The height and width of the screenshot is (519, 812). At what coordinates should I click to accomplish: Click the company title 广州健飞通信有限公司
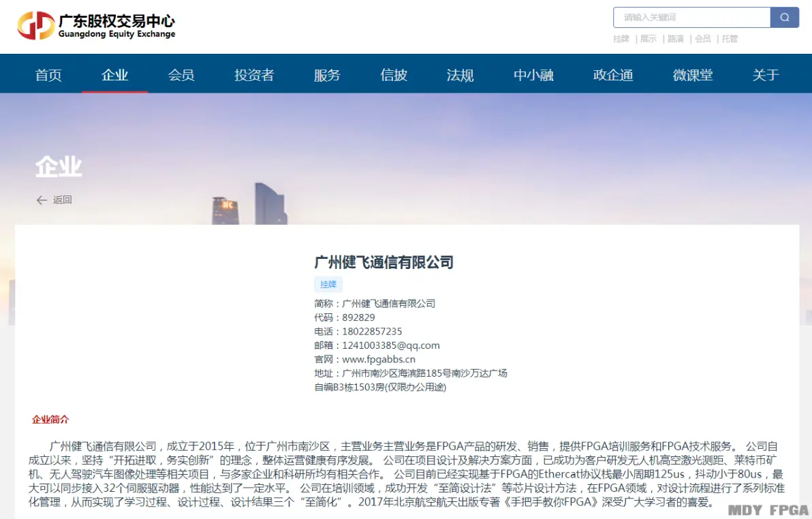click(384, 262)
